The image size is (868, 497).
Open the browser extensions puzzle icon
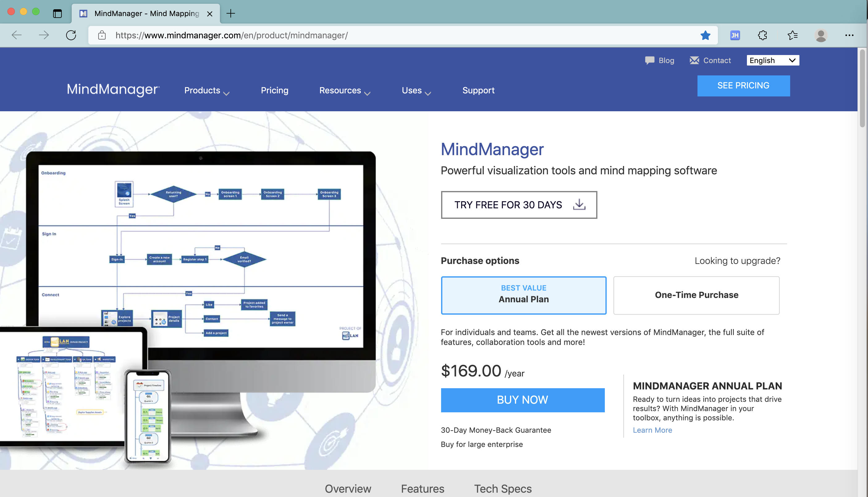(763, 35)
